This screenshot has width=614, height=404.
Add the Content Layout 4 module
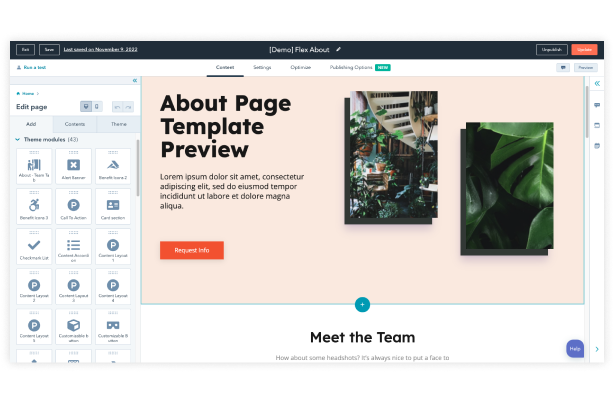[113, 287]
